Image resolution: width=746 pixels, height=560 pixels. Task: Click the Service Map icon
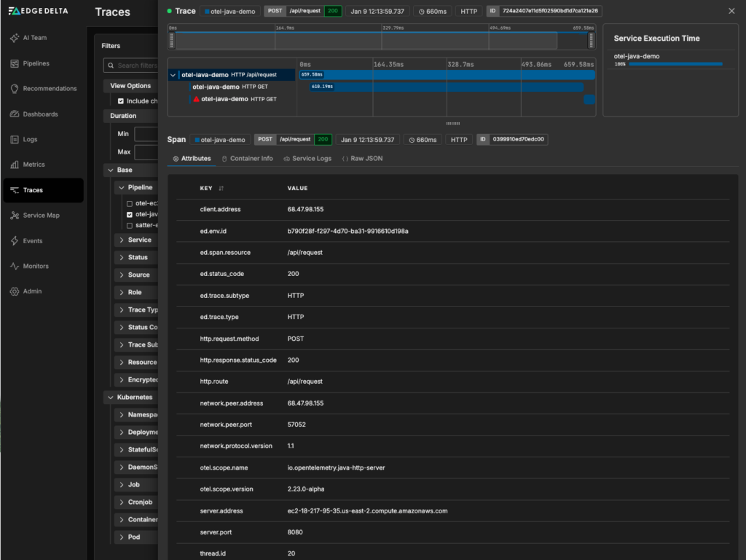tap(15, 216)
